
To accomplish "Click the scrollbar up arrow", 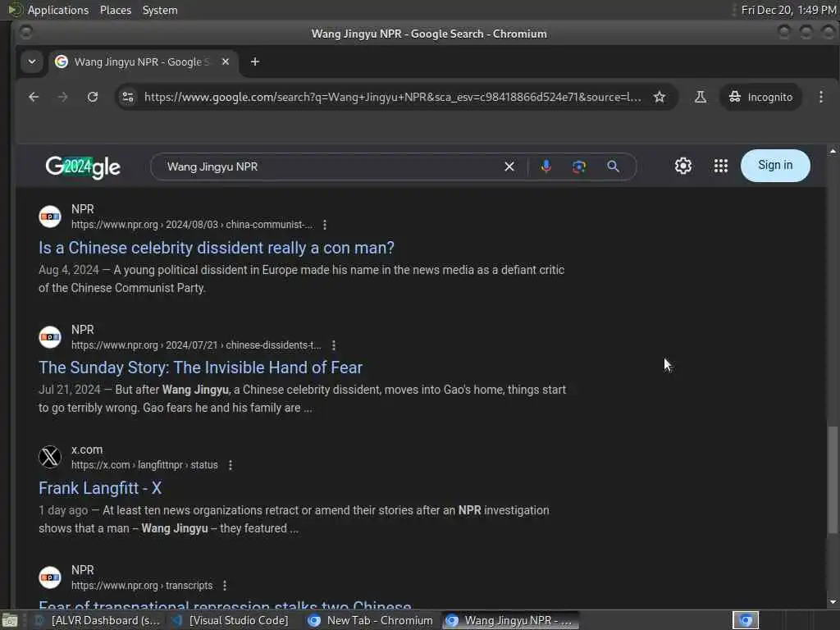I will (833, 152).
